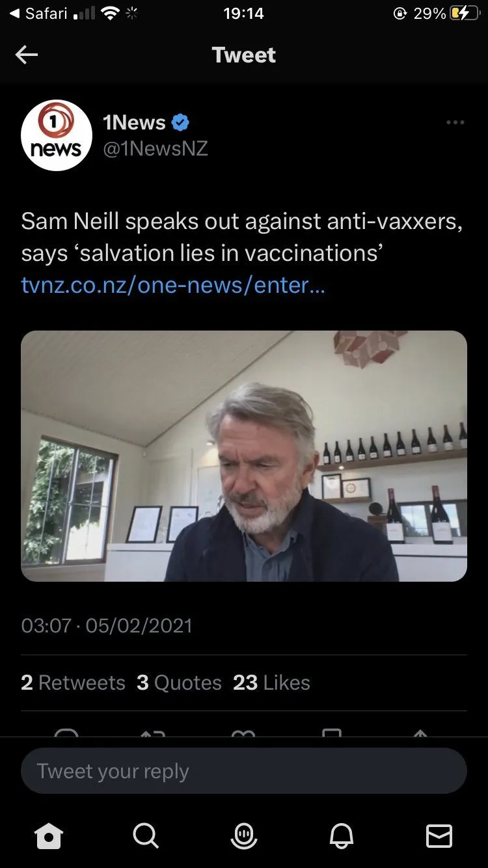Show accounts behind '23 Likes'

271,683
